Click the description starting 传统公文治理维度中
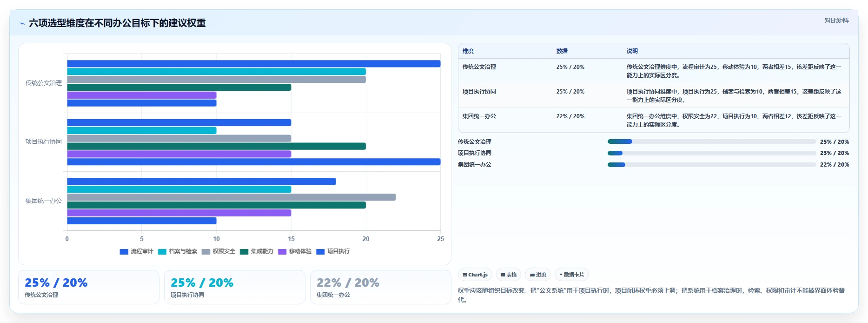This screenshot has height=323, width=868. tap(734, 71)
